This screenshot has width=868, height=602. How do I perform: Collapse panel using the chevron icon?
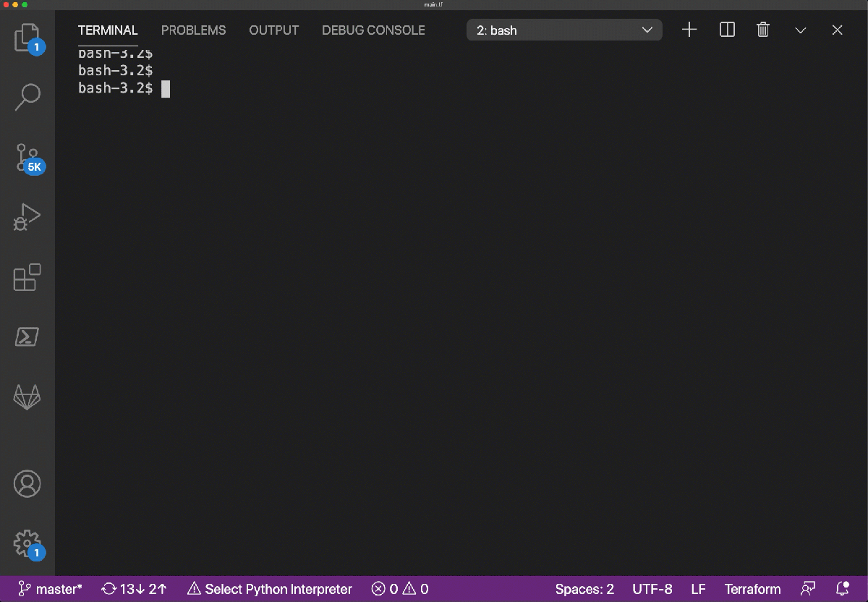point(801,30)
